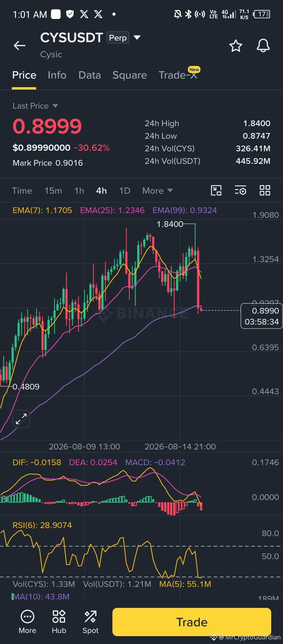This screenshot has height=644, width=283.
Task: Tap the EMA(25): 1.2346 indicator label
Action: (112, 210)
